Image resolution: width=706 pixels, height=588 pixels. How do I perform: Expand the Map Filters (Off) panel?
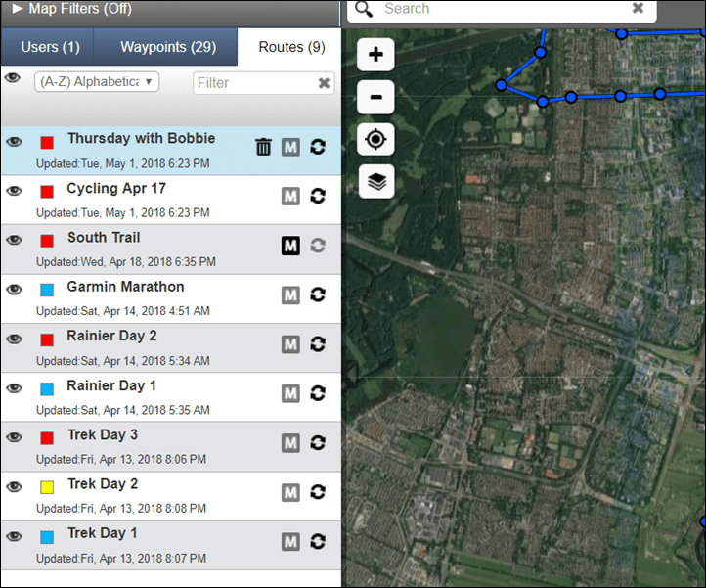click(x=72, y=9)
